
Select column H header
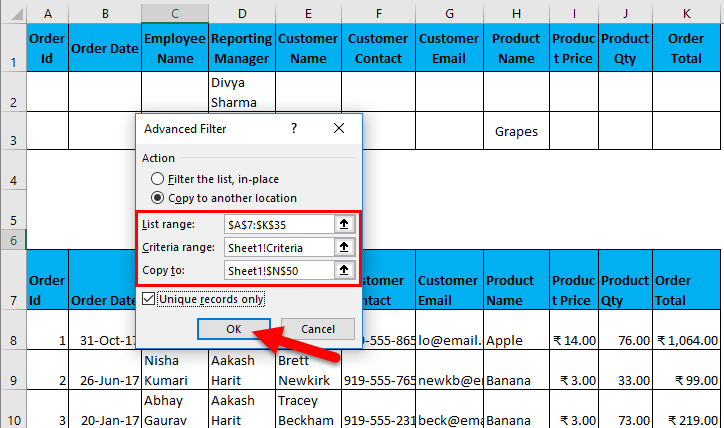click(x=516, y=14)
